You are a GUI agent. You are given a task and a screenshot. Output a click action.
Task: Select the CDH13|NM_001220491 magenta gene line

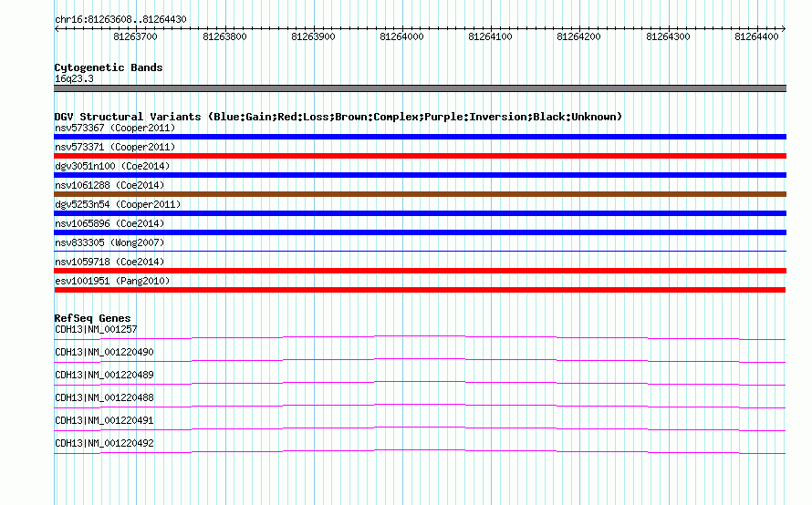[420, 429]
